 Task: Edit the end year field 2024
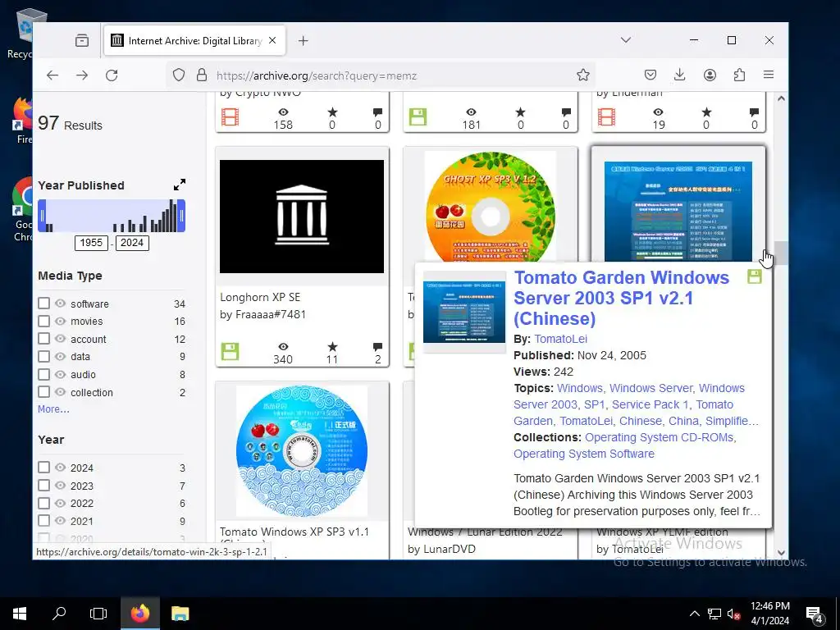pos(132,243)
